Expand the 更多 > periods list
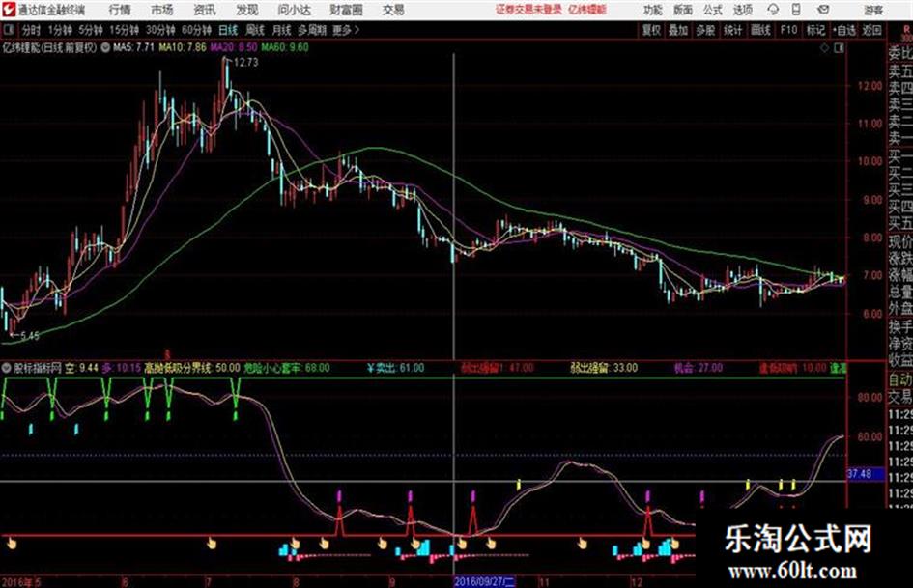Screen dimensions: 913x588 346,30
